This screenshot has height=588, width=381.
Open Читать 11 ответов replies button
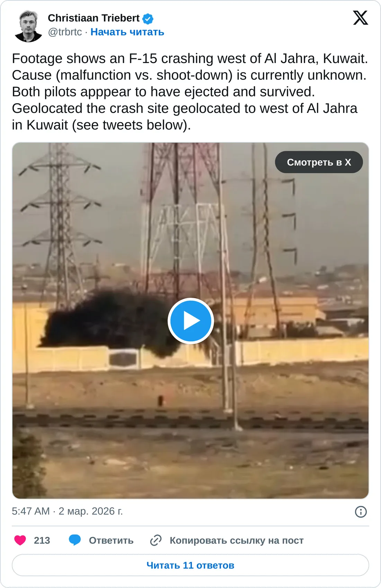tap(190, 565)
